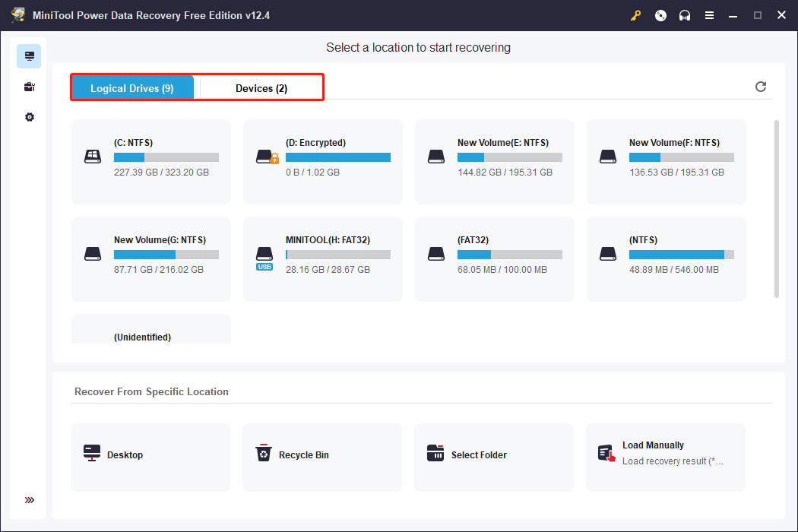Screen dimensions: 798x532
Task: Click the Select Folder icon
Action: pyautogui.click(x=435, y=453)
